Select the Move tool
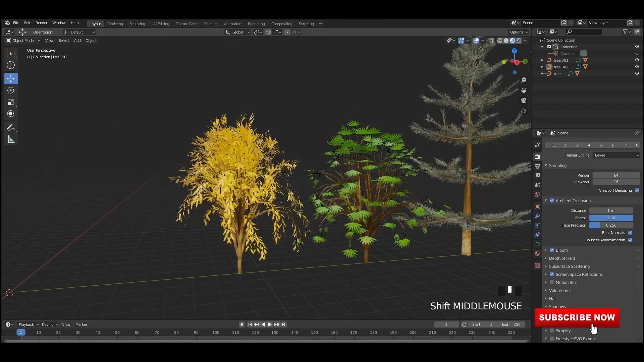Image resolution: width=644 pixels, height=362 pixels. 11,78
